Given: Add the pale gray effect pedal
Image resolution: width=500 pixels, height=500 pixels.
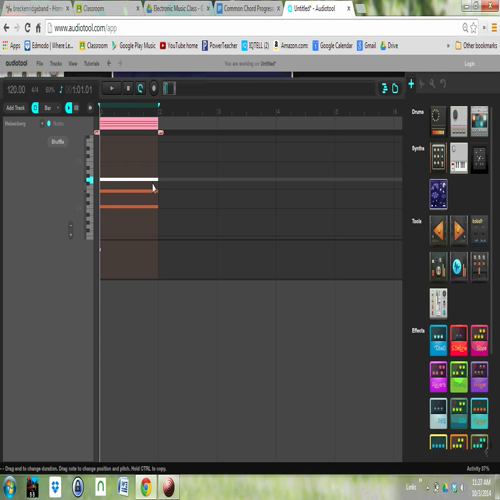Looking at the screenshot, I should [438, 413].
